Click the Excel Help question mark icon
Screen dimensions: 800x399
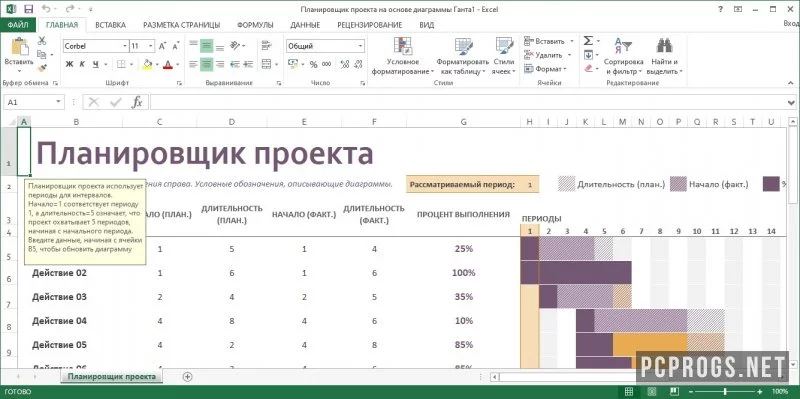click(720, 9)
